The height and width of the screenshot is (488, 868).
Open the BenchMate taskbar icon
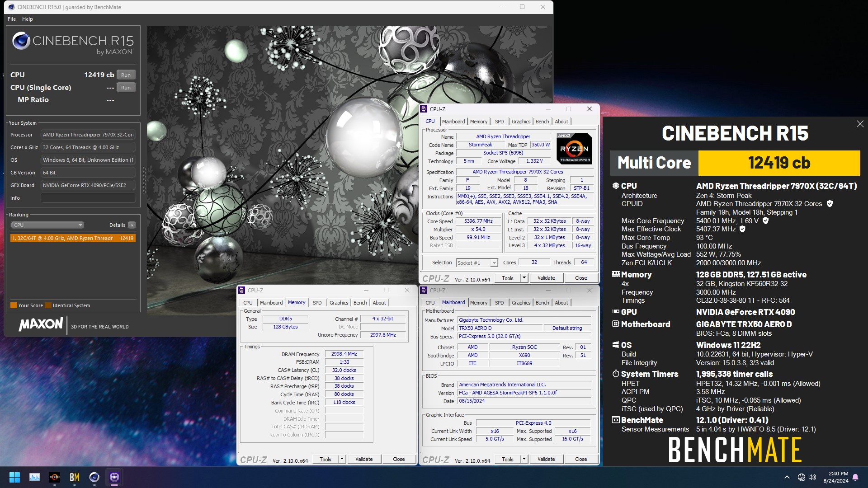pos(75,477)
